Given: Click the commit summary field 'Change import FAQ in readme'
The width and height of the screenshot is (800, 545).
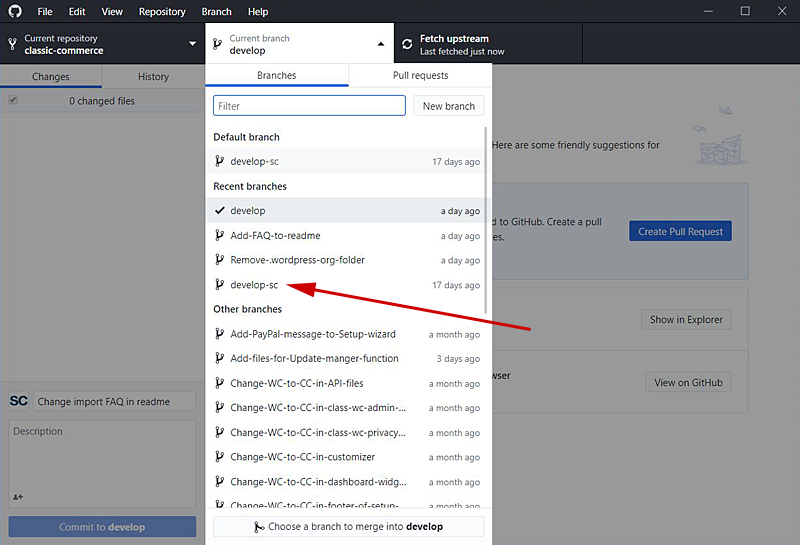Looking at the screenshot, I should coord(114,401).
